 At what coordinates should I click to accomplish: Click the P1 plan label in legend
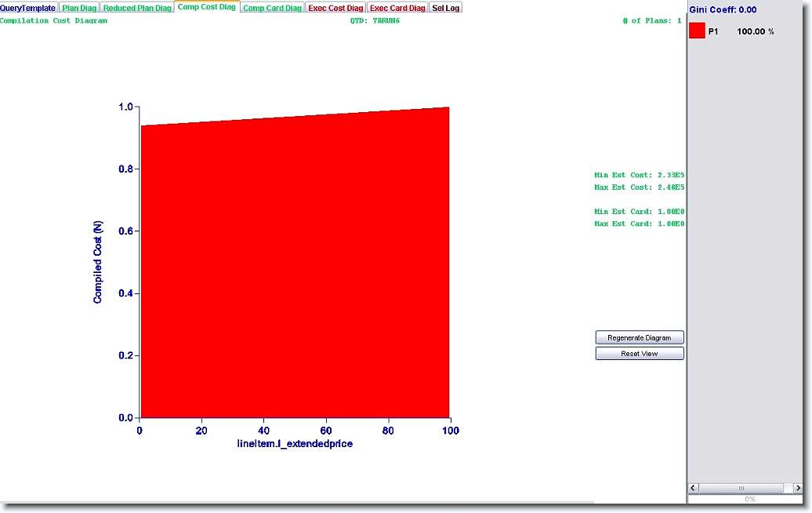click(713, 31)
